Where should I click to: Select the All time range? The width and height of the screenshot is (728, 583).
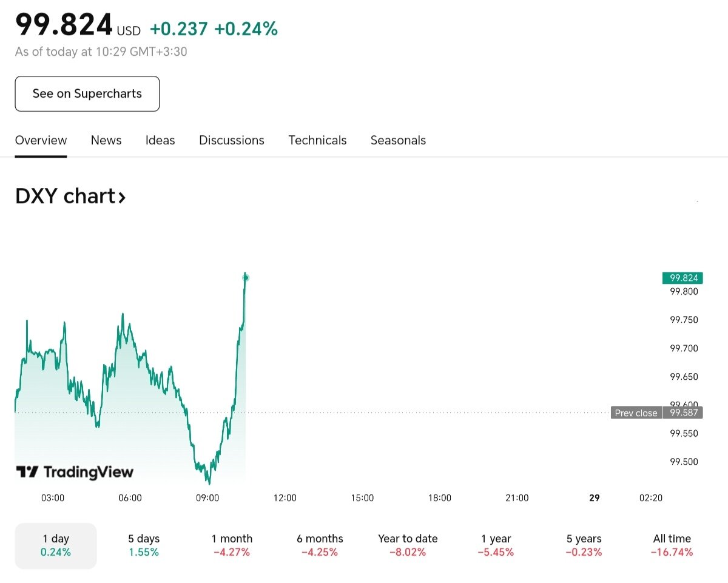click(x=672, y=545)
